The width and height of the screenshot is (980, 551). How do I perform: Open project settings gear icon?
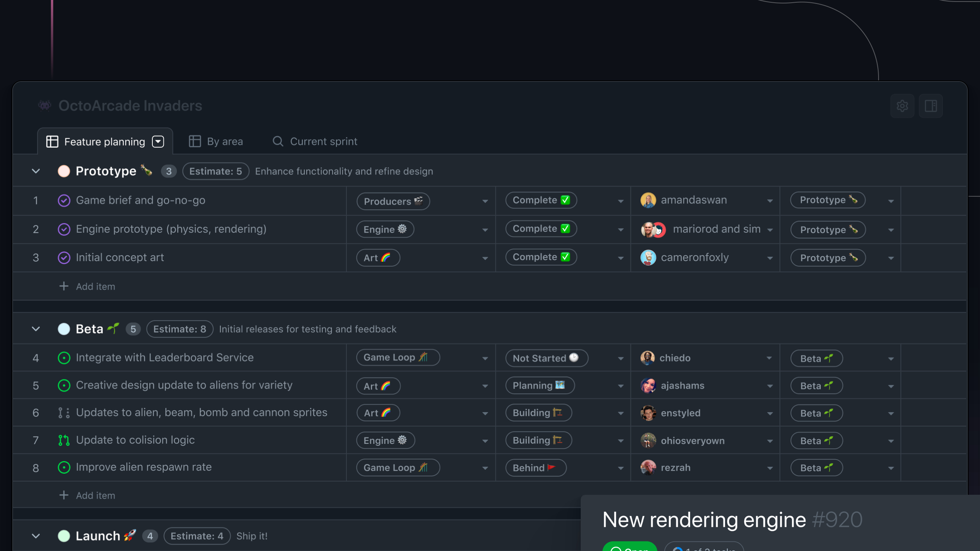pyautogui.click(x=902, y=106)
